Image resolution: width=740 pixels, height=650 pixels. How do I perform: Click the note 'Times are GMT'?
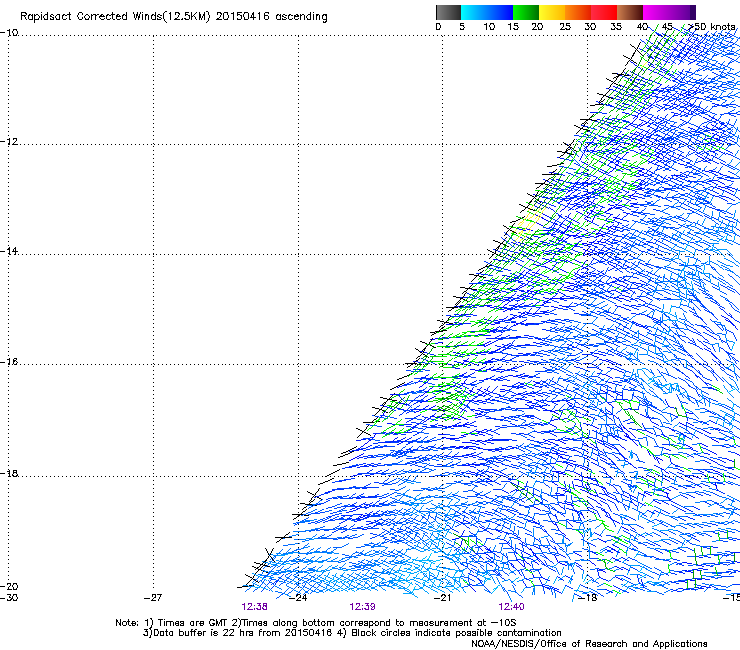(x=193, y=623)
